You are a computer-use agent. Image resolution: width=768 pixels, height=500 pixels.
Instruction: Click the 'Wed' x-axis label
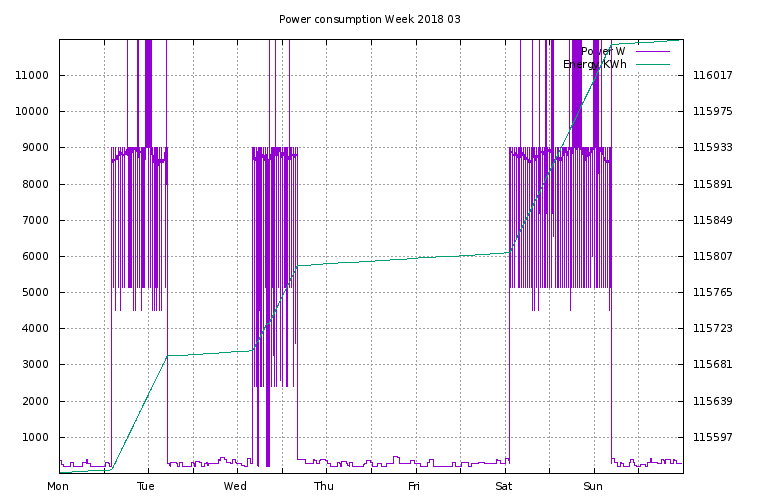coord(235,486)
